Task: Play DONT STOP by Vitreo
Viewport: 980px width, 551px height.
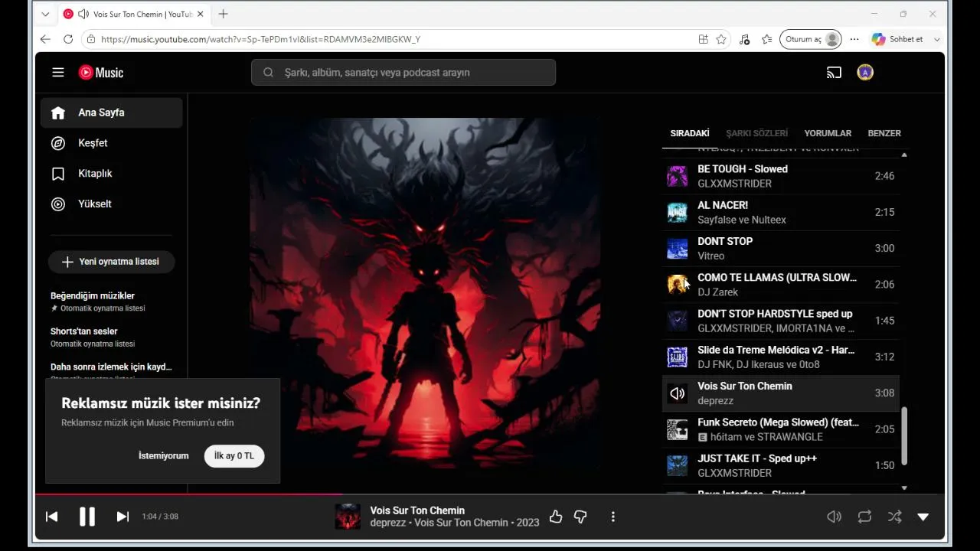Action: tap(781, 249)
